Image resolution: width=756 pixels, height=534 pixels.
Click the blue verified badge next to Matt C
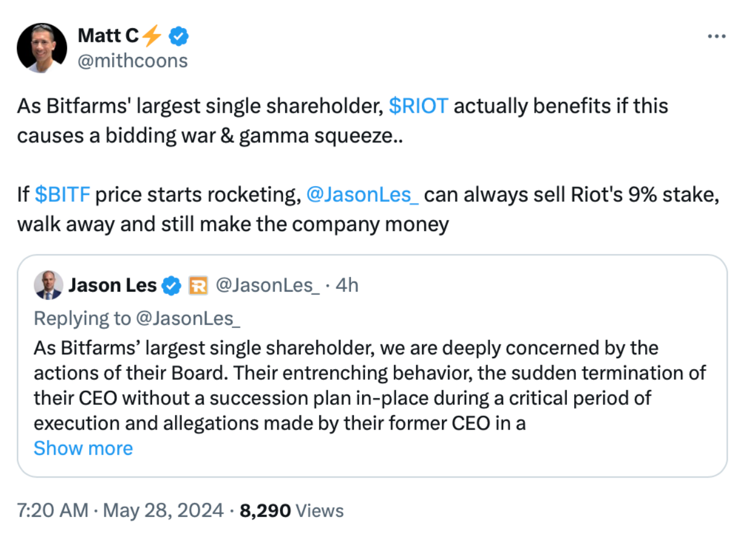click(178, 36)
